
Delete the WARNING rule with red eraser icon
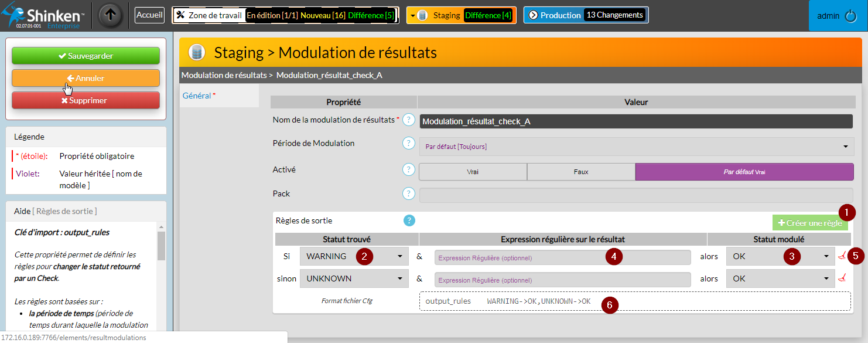[842, 256]
